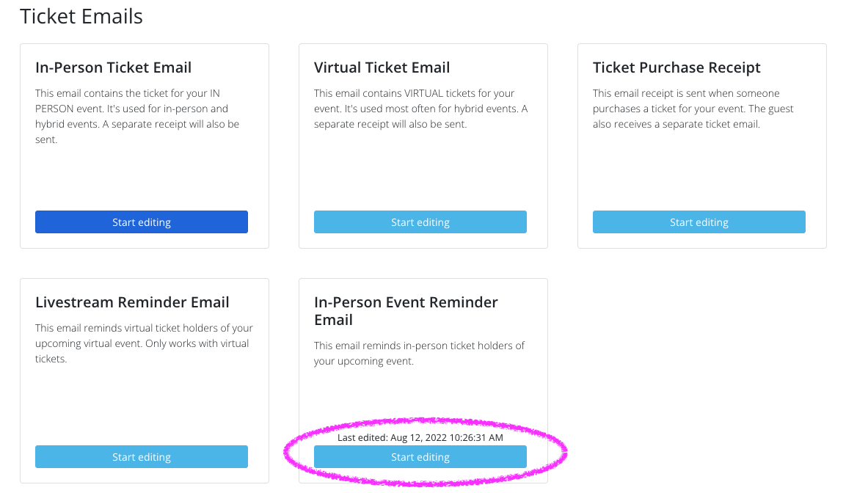Click the sentence 'This email contains VIRTUAL tickets'
This screenshot has height=493, width=868.
pyautogui.click(x=400, y=94)
